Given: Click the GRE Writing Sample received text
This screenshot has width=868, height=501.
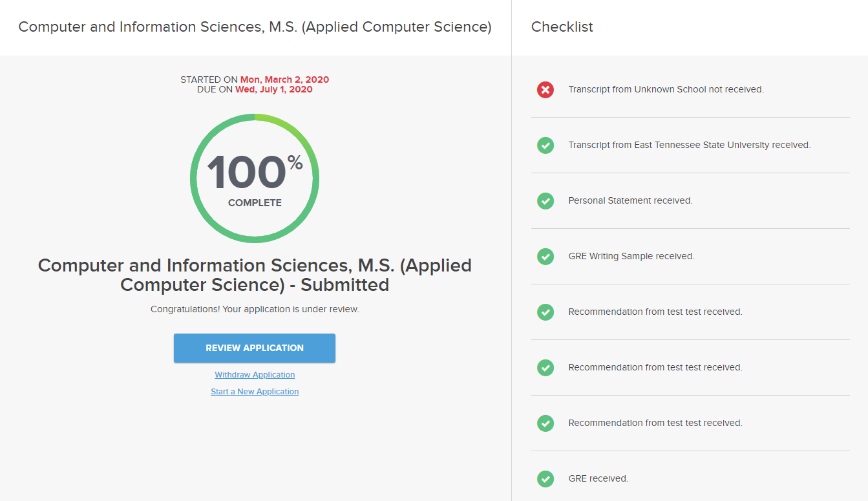Looking at the screenshot, I should point(631,257).
